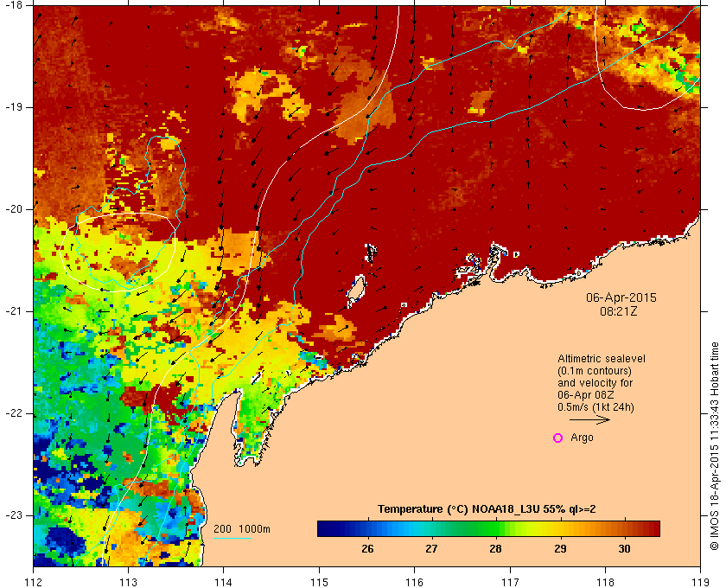Click the Temperature NOAA18_L3U colorbar title
Image resolution: width=726 pixels, height=588 pixels.
487,509
